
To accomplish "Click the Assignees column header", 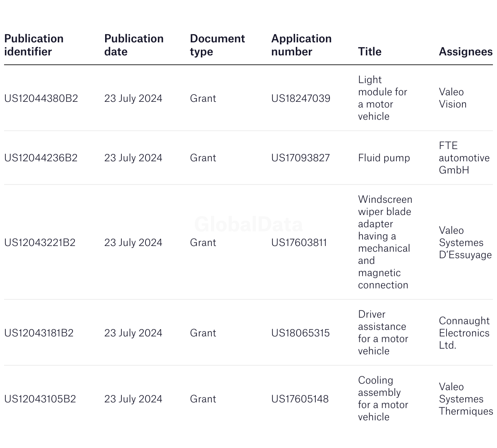I will coord(465,51).
